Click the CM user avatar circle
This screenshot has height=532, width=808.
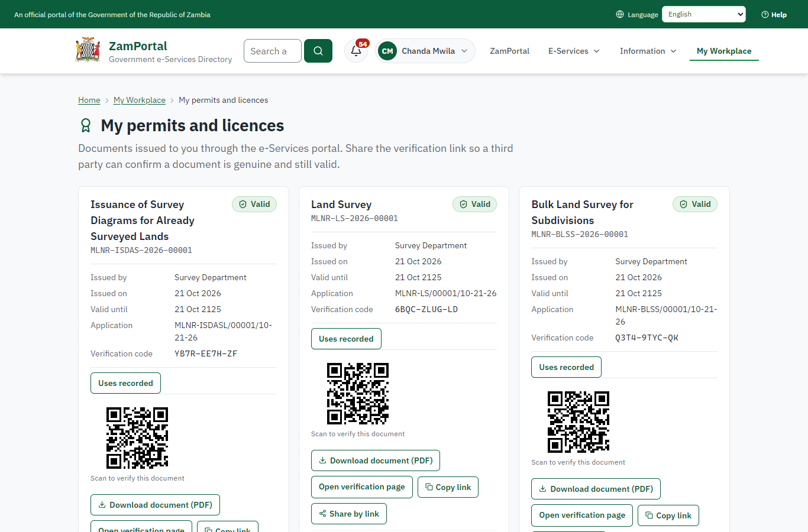pos(387,51)
